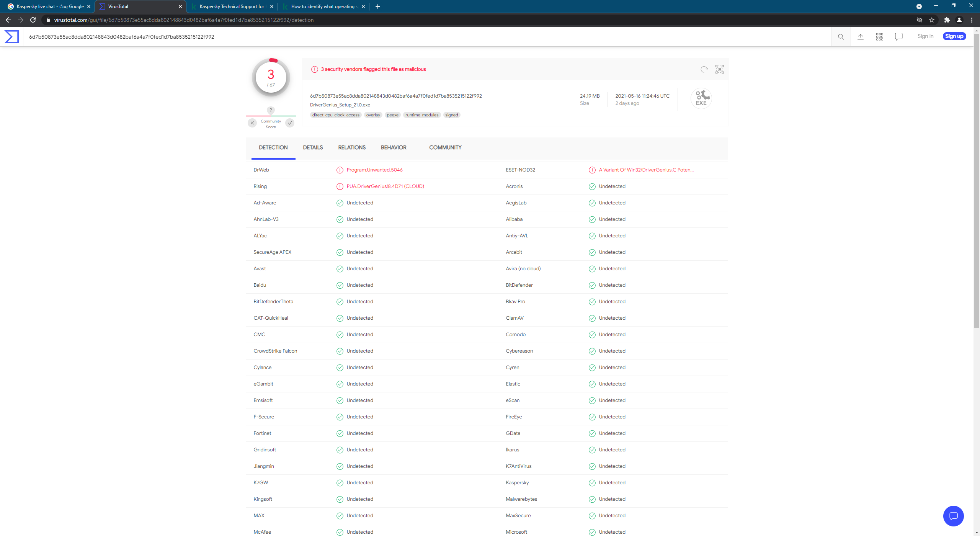This screenshot has width=980, height=536.
Task: Open the apps grid menu icon
Action: tap(879, 37)
